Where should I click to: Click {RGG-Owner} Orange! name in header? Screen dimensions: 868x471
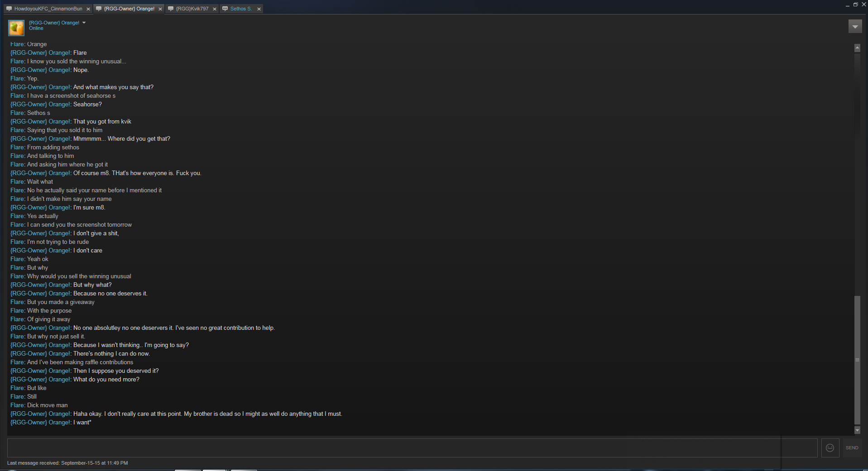coord(54,23)
